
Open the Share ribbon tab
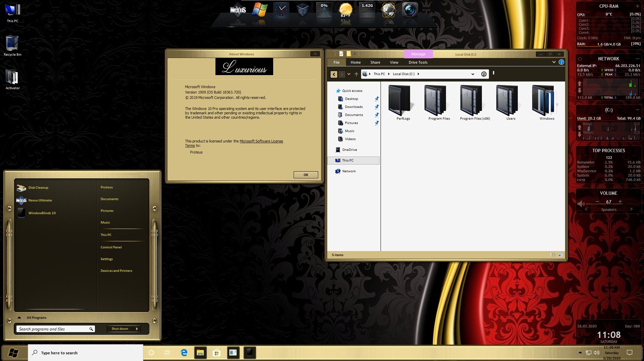click(375, 62)
